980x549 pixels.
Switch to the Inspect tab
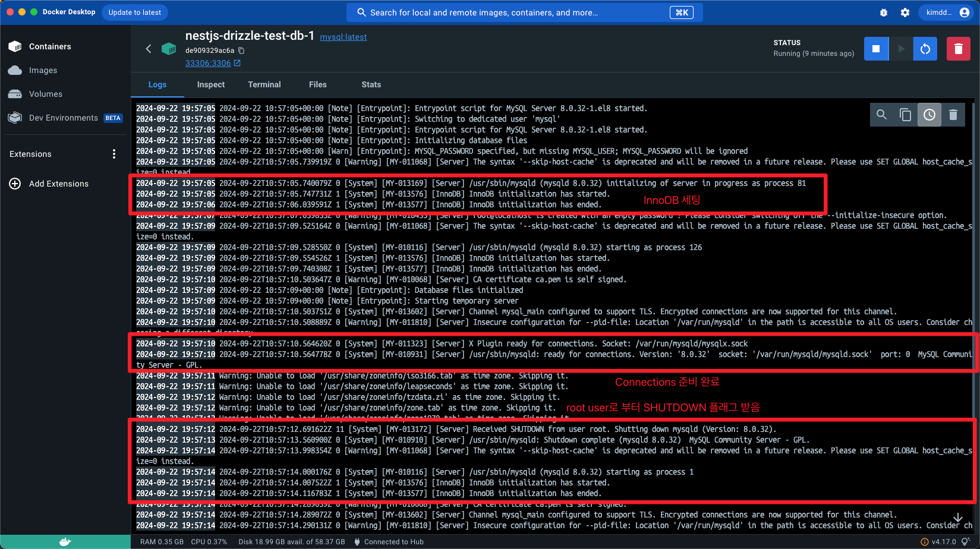pyautogui.click(x=210, y=84)
